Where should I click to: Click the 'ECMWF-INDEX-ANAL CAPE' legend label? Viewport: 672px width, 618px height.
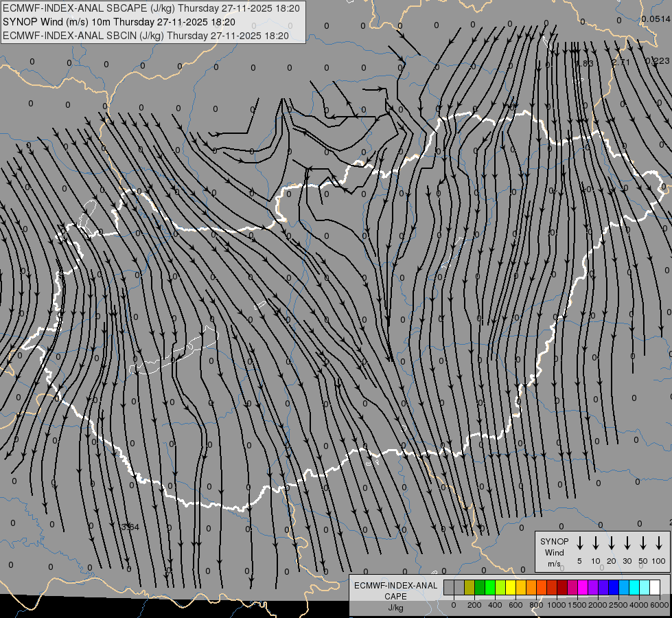click(x=395, y=591)
